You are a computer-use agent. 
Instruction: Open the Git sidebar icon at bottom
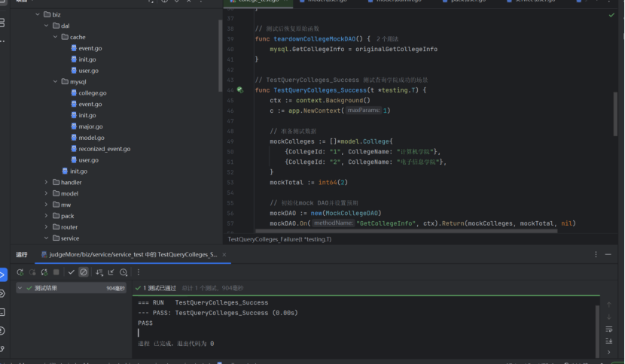[2, 349]
